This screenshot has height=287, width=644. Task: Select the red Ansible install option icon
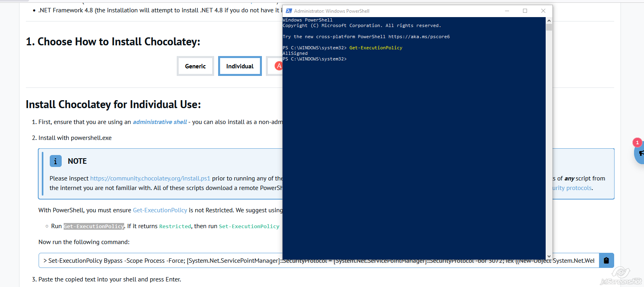coord(278,66)
